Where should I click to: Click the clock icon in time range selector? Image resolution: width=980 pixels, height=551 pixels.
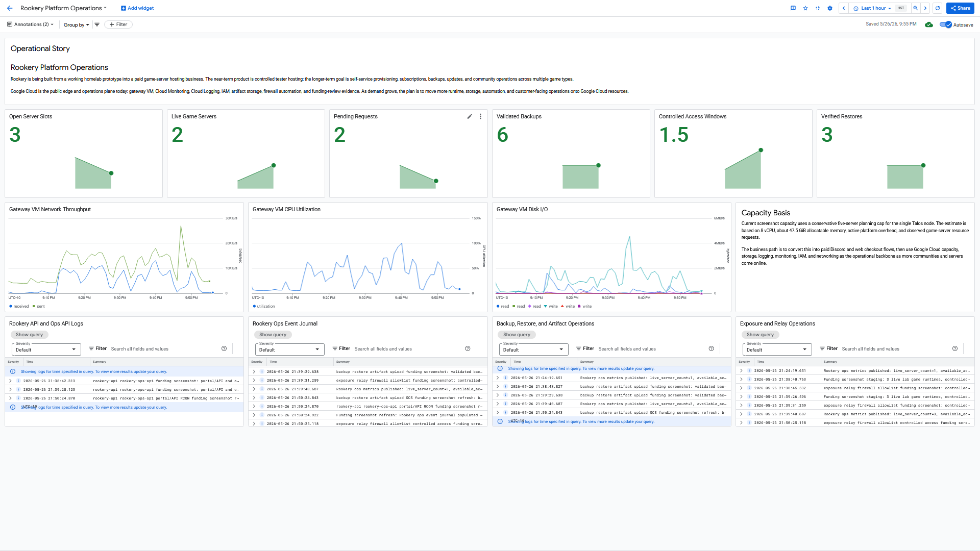(x=856, y=8)
